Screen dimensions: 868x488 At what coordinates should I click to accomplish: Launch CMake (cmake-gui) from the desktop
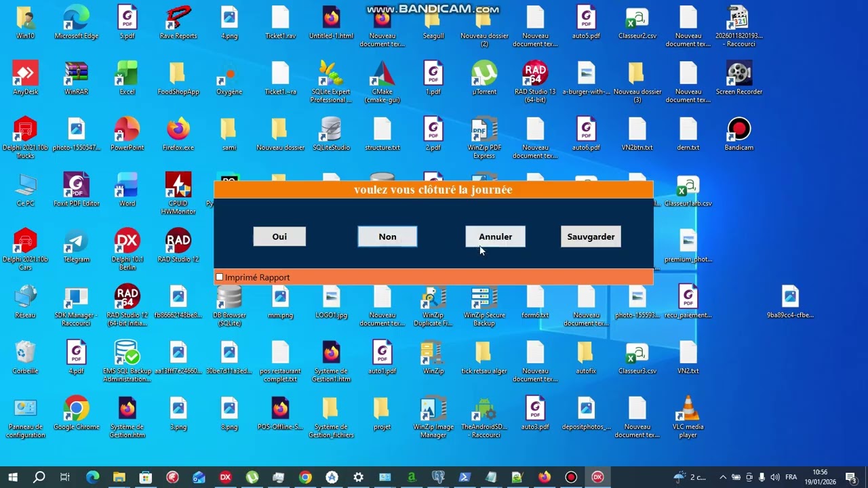click(382, 81)
